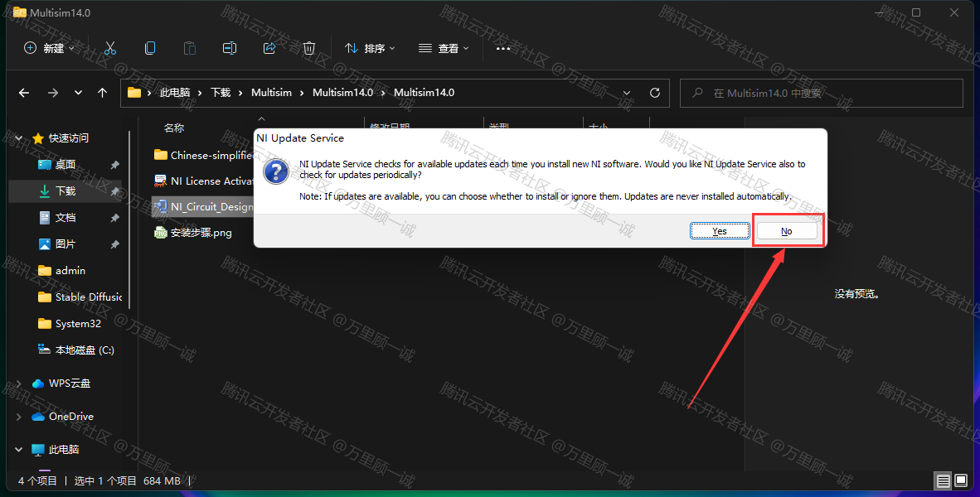This screenshot has height=497, width=980.
Task: Go up one folder with Up arrow
Action: pyautogui.click(x=102, y=93)
